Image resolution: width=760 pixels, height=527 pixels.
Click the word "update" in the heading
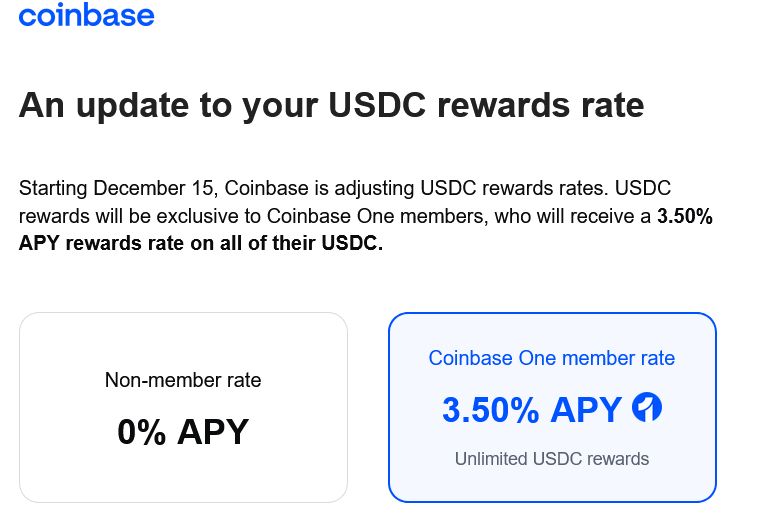click(x=135, y=105)
